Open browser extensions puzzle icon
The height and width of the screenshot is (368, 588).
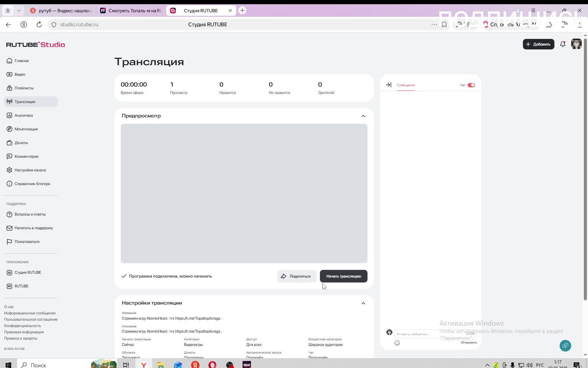tap(549, 25)
